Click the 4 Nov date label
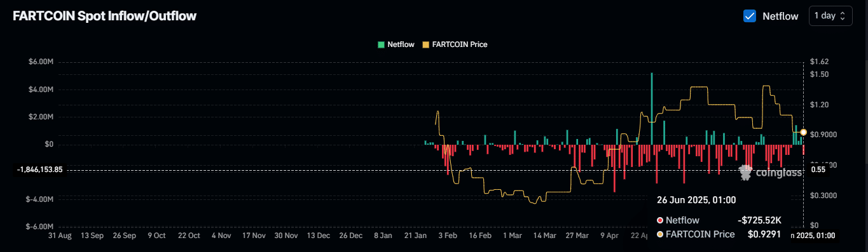868x252 pixels. point(221,235)
